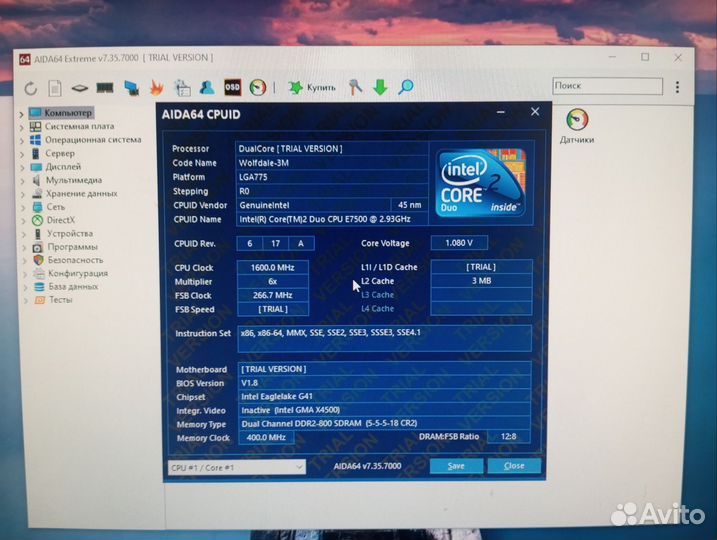Expand the Системная плата tree node

click(22, 127)
